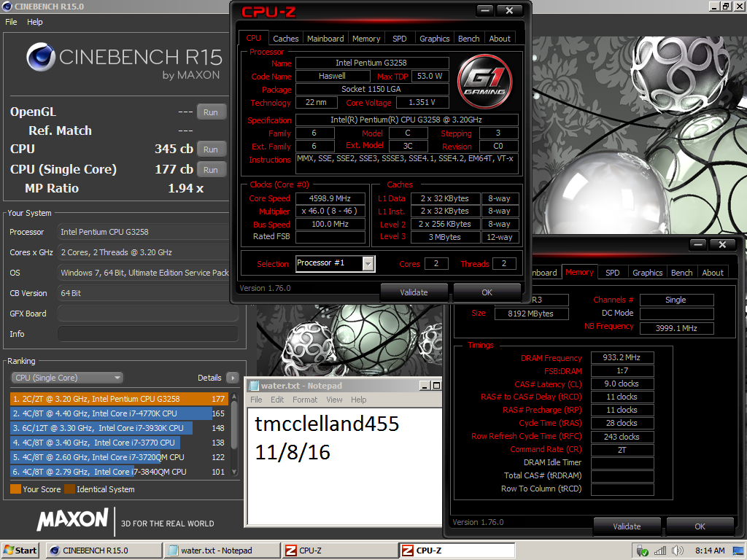Switch to CINEBENCH R15.0 taskbar item
The width and height of the screenshot is (747, 560).
(x=104, y=551)
